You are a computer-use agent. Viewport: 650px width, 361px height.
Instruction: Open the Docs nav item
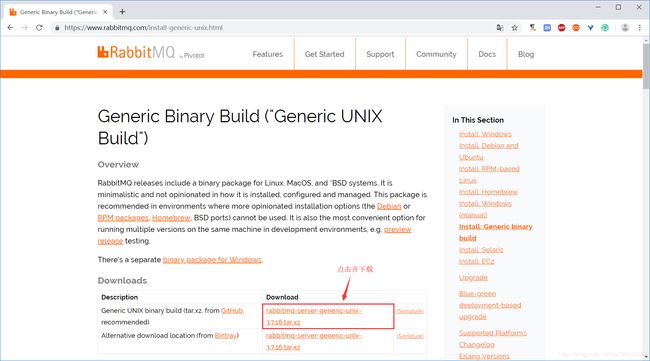pyautogui.click(x=487, y=54)
